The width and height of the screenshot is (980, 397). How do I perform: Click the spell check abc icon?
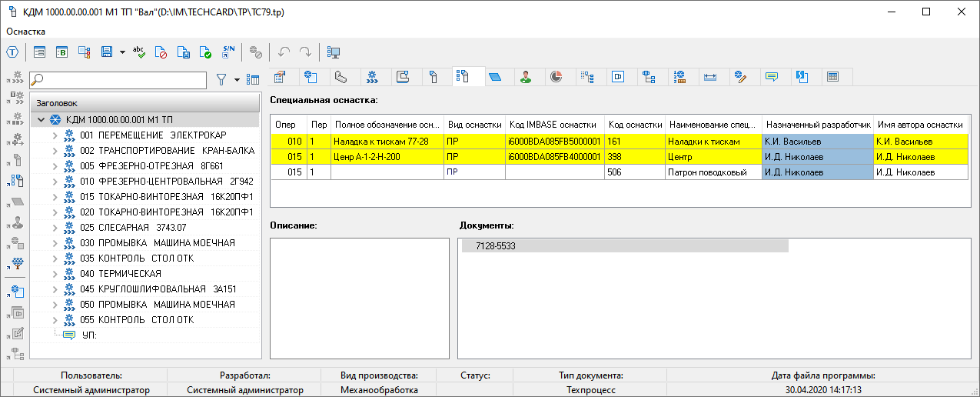click(x=139, y=52)
